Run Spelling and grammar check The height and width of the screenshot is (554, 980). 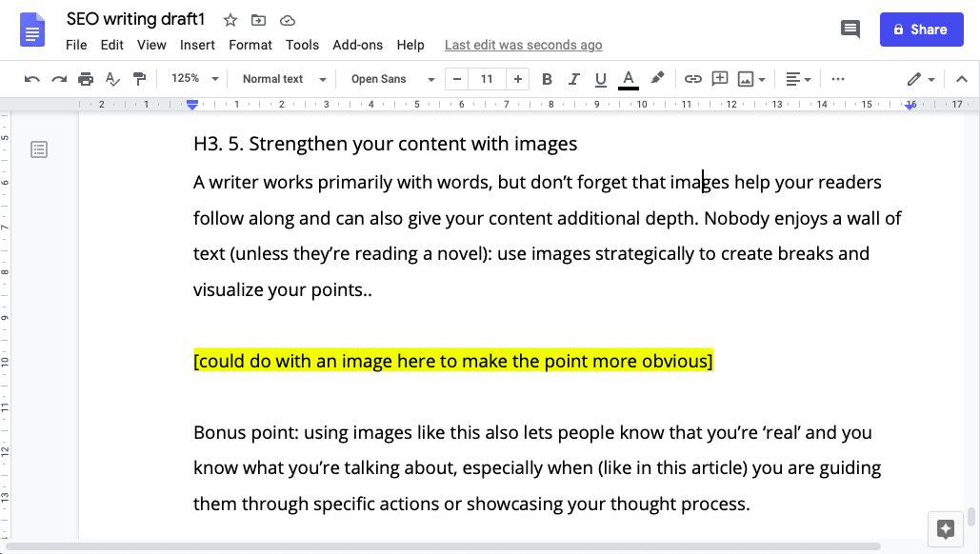tap(111, 78)
